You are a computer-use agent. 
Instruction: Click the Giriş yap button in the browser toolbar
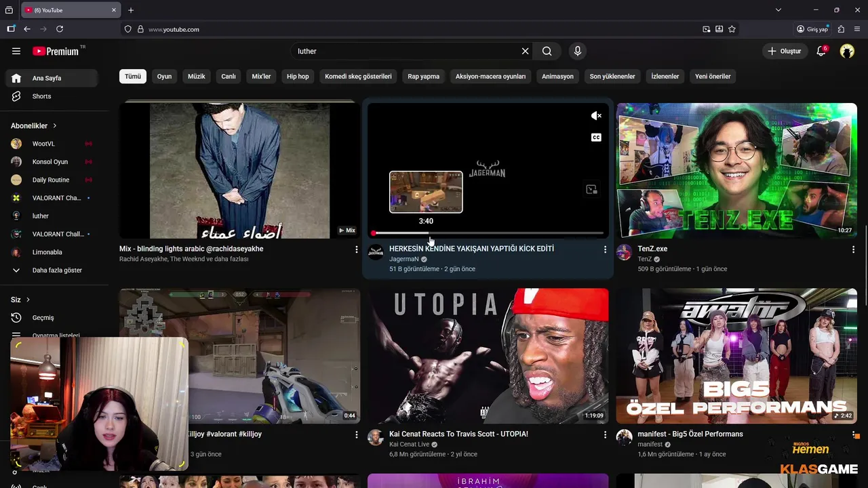(812, 29)
